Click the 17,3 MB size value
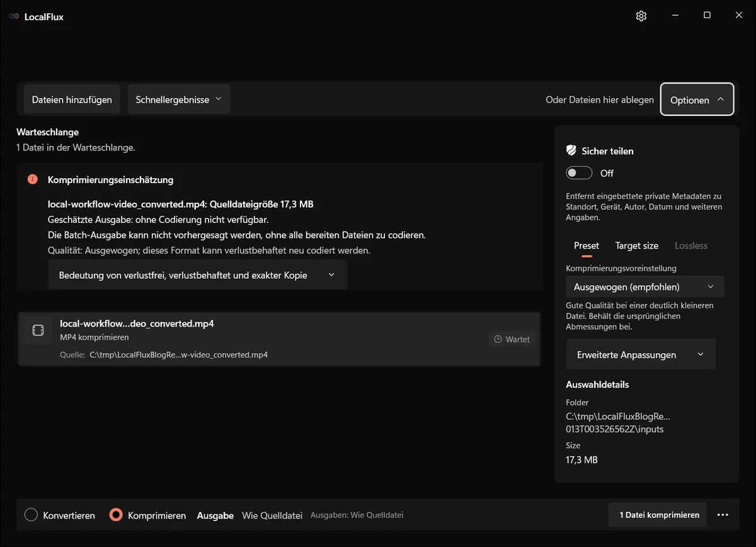756x547 pixels. pyautogui.click(x=581, y=460)
